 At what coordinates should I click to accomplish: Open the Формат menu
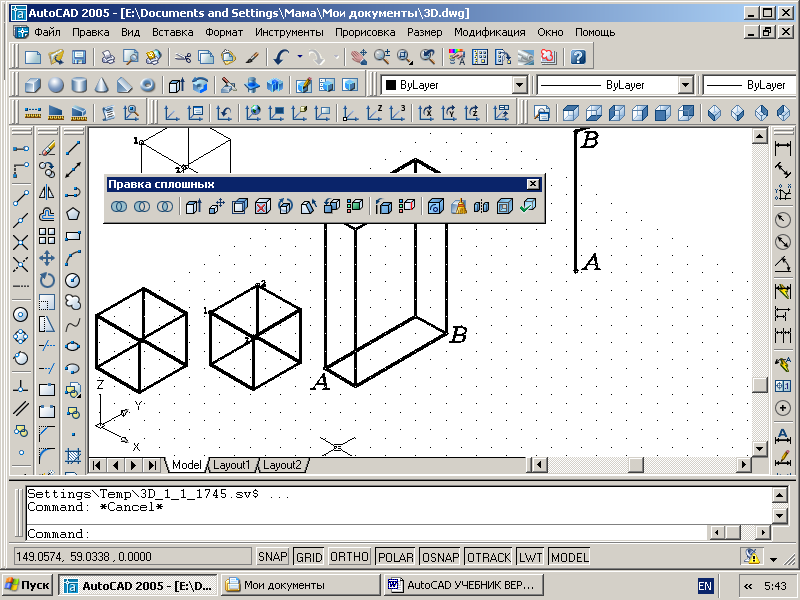(x=224, y=32)
